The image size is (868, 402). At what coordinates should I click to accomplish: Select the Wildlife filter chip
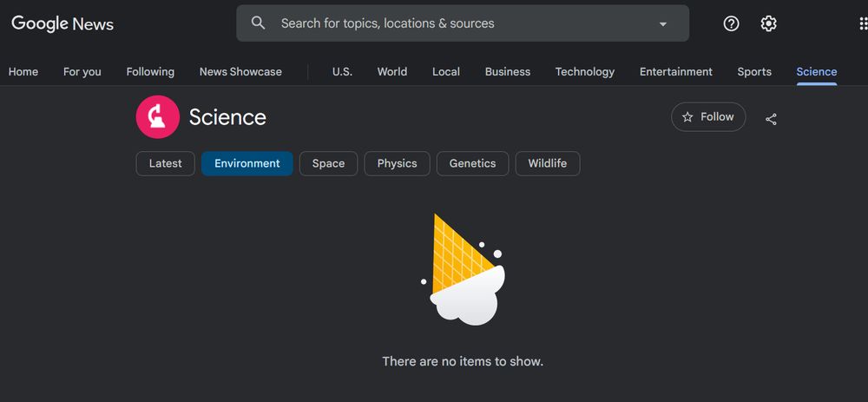pyautogui.click(x=548, y=163)
